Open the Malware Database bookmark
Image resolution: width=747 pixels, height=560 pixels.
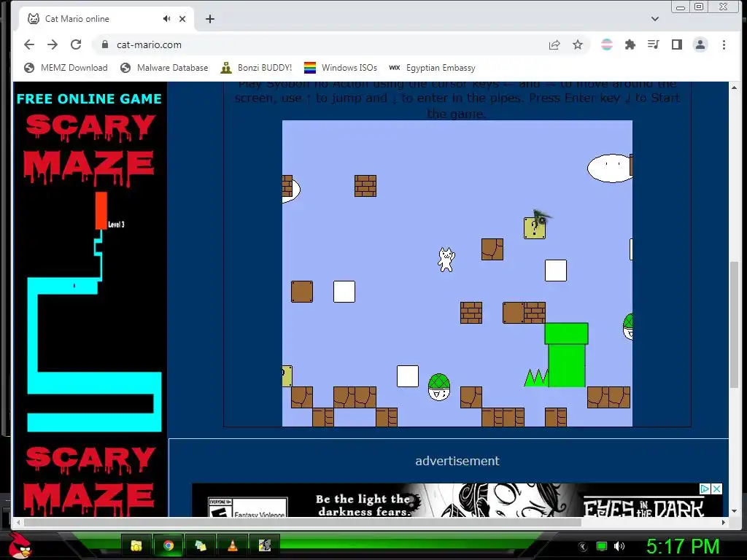tap(164, 68)
